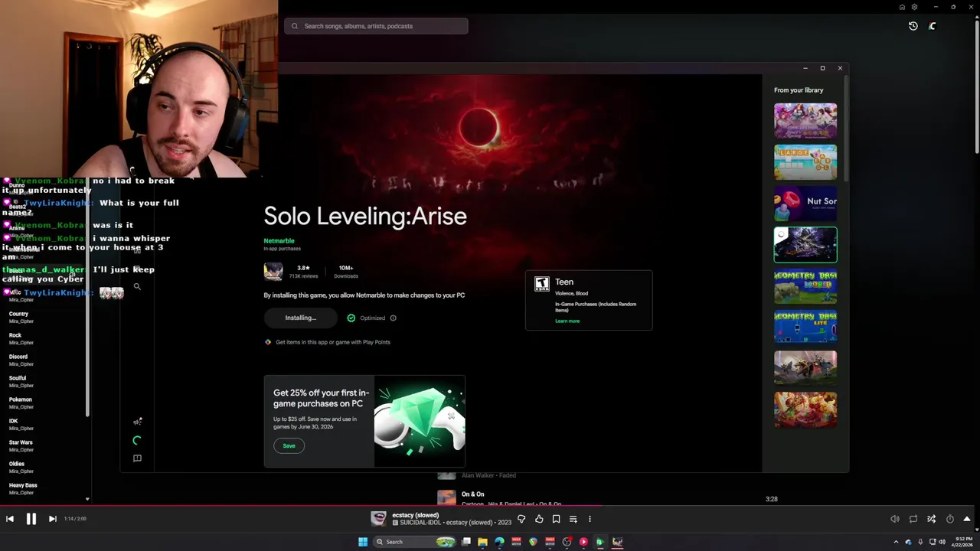This screenshot has width=980, height=551.
Task: Open the sleep timer icon in player
Action: pos(950,519)
